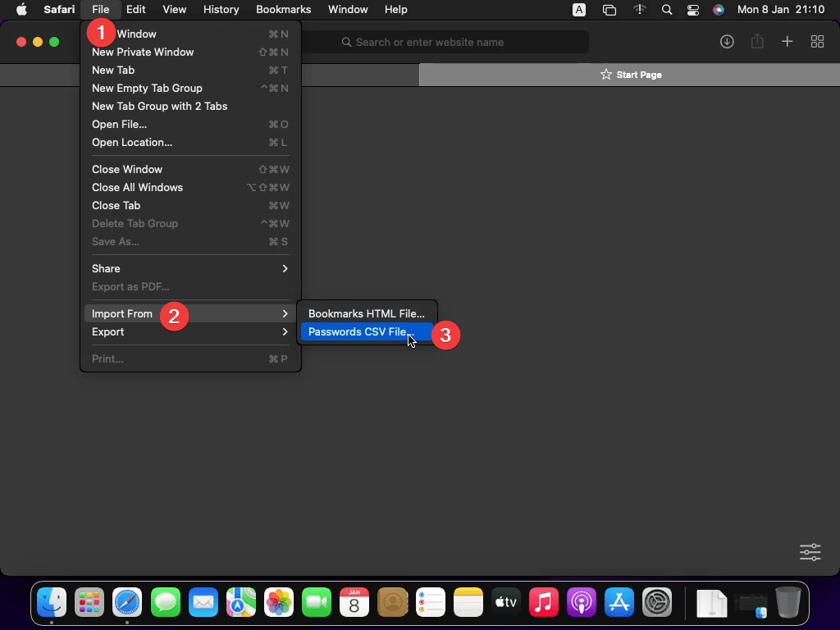This screenshot has height=630, width=840.
Task: Choose Close Tab in File menu
Action: click(x=190, y=205)
